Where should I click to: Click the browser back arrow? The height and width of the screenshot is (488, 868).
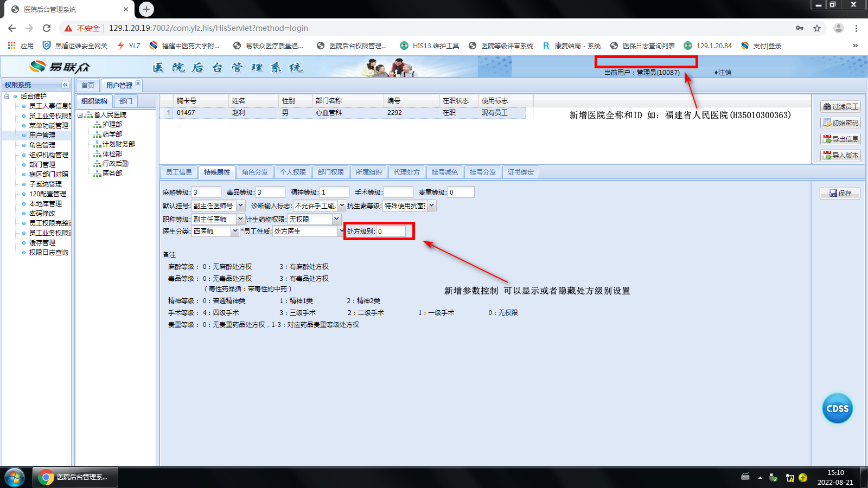[x=12, y=28]
